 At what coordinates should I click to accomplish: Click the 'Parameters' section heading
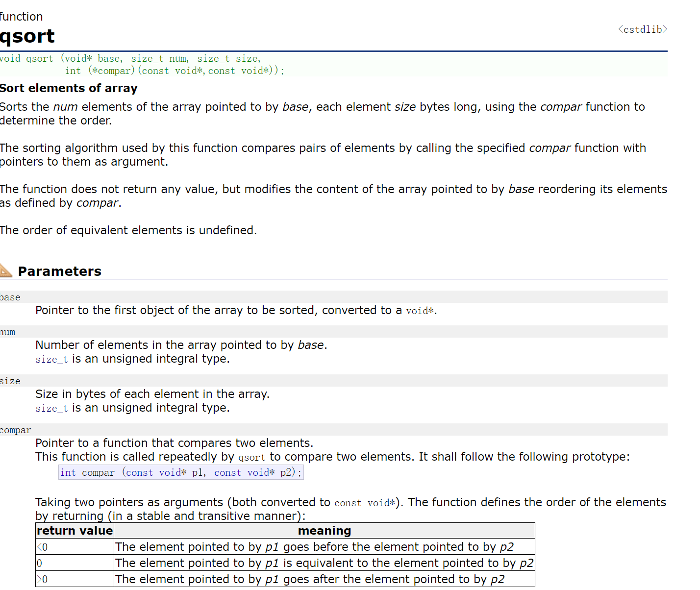[60, 271]
